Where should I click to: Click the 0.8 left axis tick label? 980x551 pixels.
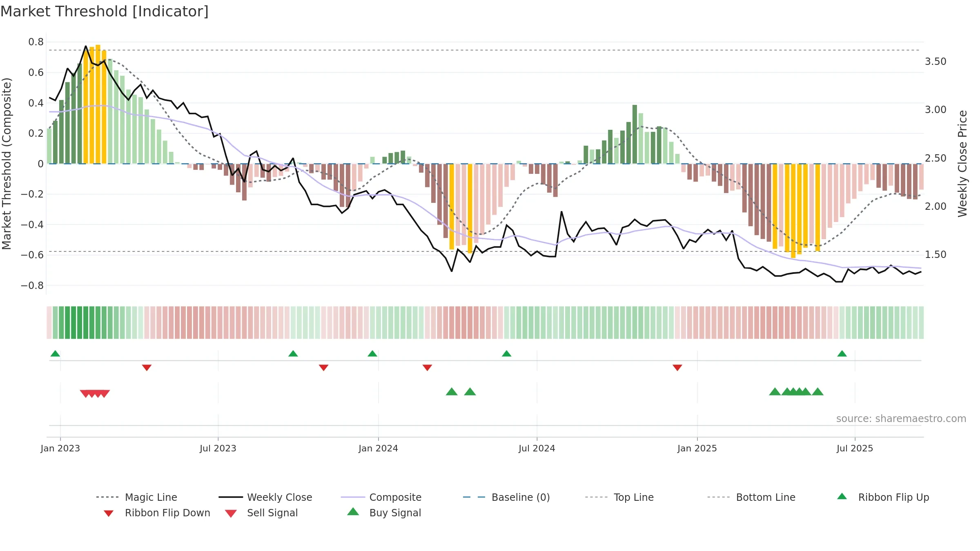click(x=36, y=42)
